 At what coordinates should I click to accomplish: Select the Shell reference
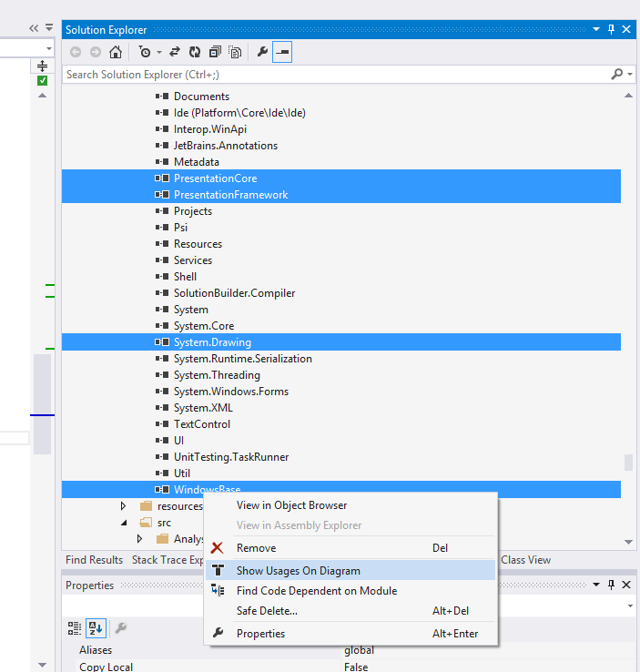tap(185, 277)
